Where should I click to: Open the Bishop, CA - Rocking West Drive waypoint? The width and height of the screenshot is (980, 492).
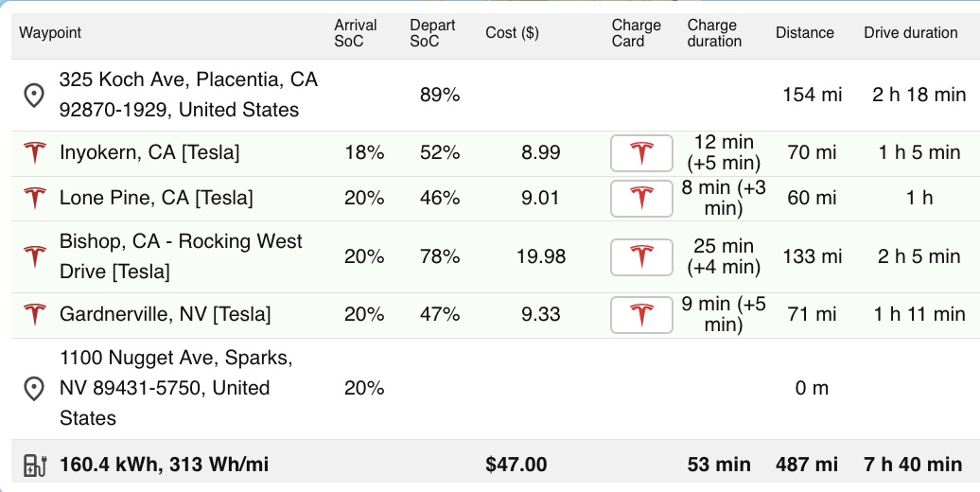[x=181, y=256]
